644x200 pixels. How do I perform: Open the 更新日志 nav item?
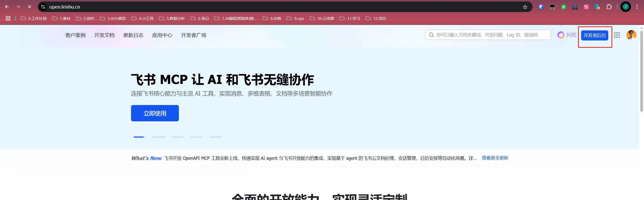(x=133, y=35)
